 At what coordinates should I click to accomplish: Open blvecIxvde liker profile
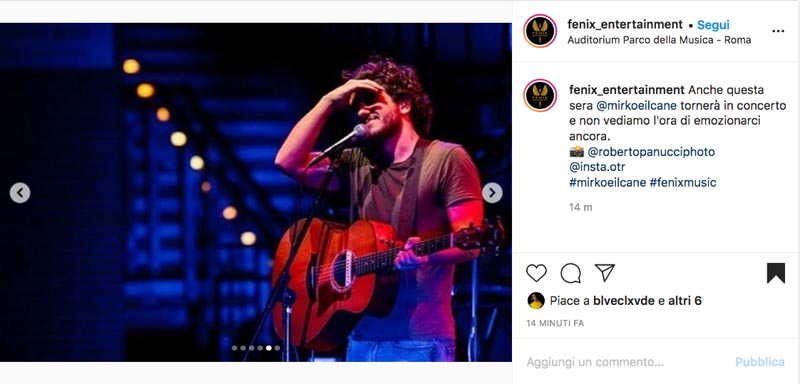click(623, 301)
